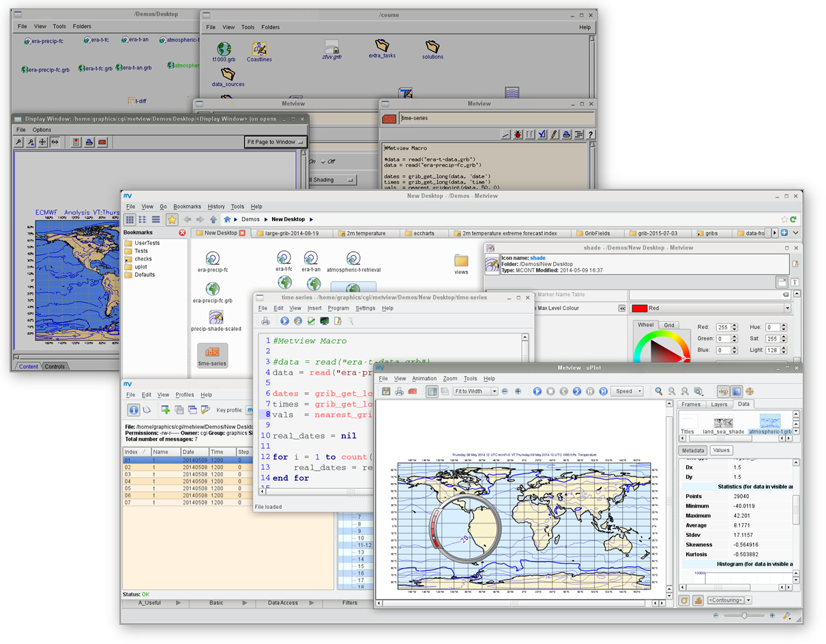Stop the animation in uPlot toolbar
This screenshot has width=826, height=644.
coord(550,392)
